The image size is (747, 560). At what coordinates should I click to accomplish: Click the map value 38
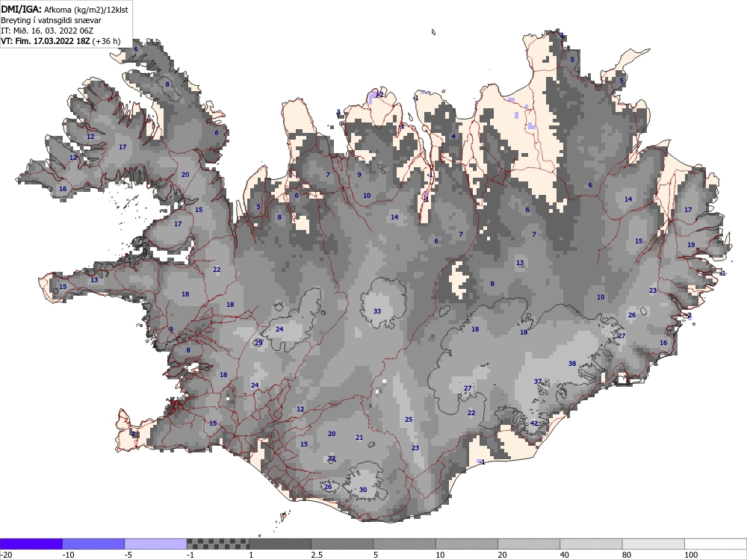point(572,364)
